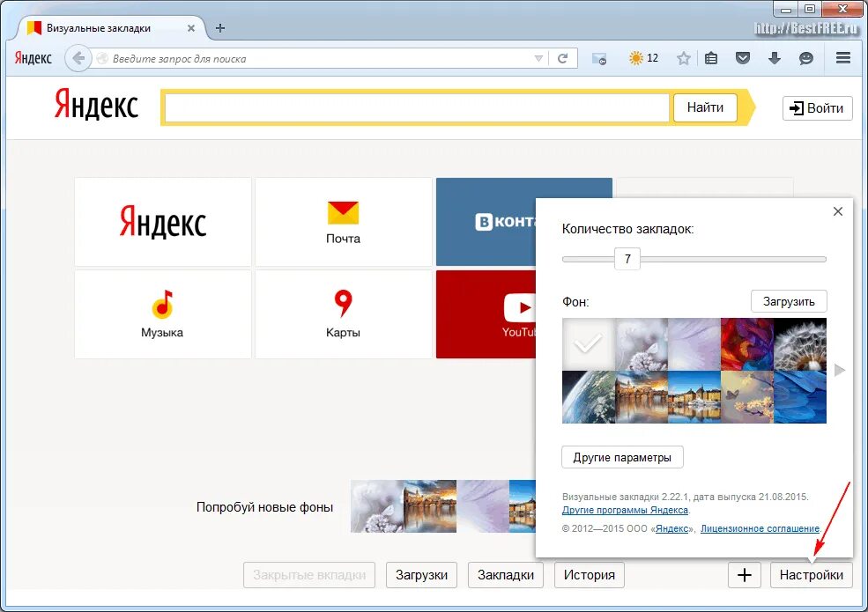868x612 pixels.
Task: Click the chat smiley toolbar icon
Action: [806, 58]
